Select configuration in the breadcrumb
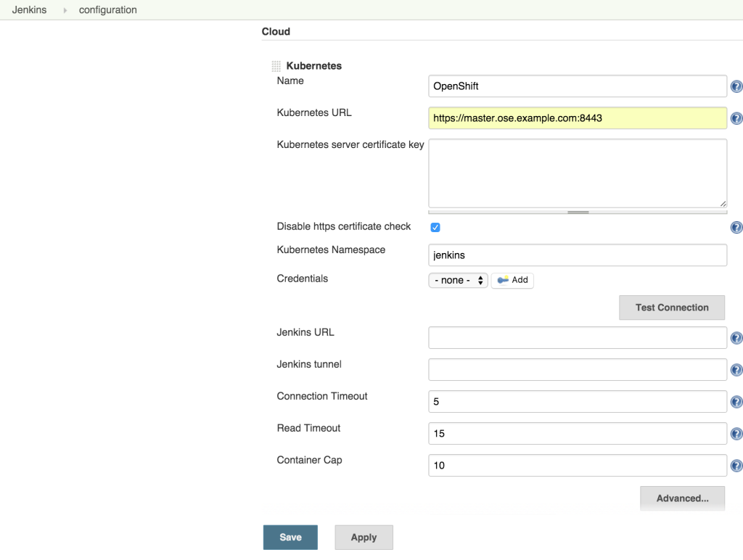Screen dimensions: 743x560 107,9
